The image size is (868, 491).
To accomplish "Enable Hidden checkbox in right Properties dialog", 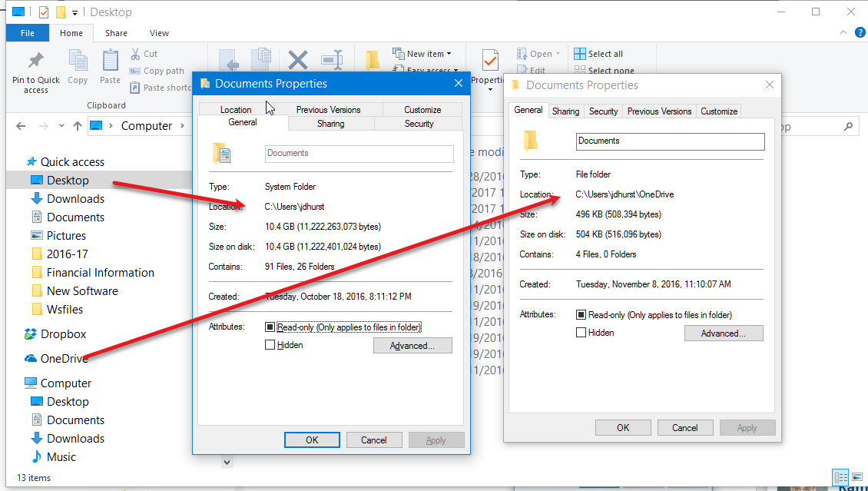I will point(581,333).
